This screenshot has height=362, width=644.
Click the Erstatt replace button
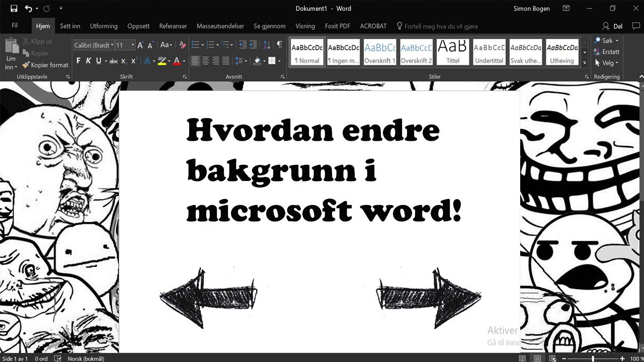click(607, 52)
